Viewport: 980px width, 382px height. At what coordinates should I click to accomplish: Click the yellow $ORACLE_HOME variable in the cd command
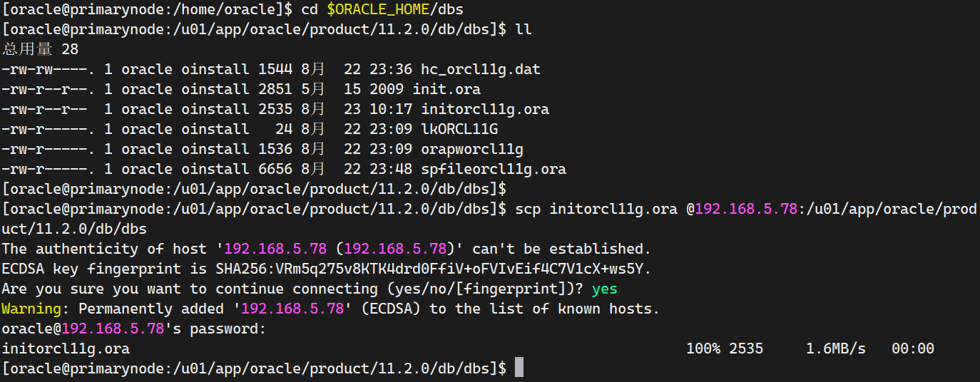(x=369, y=9)
